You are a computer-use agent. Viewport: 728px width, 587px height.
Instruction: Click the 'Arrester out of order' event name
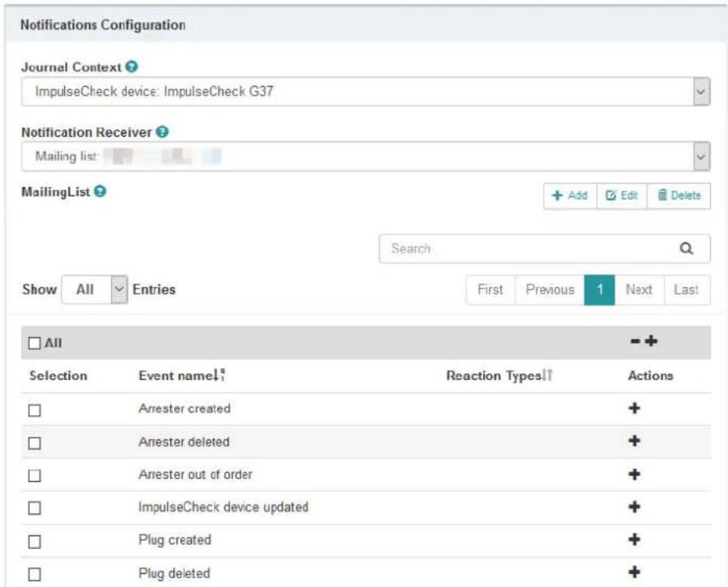click(x=195, y=474)
